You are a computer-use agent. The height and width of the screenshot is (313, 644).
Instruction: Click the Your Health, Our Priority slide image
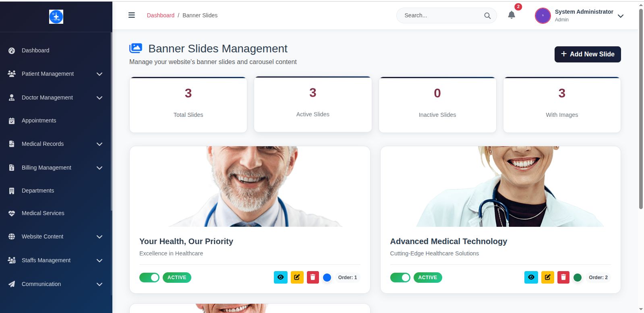coord(250,187)
